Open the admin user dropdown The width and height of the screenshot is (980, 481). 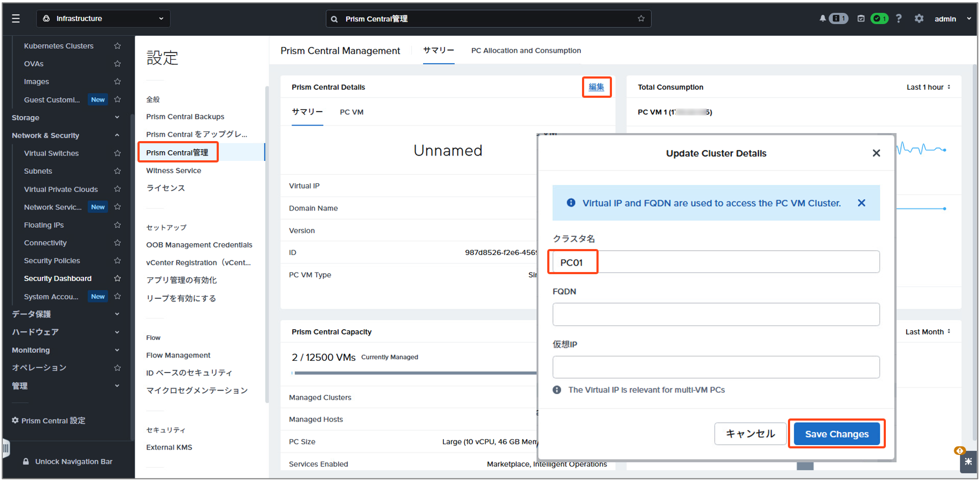pyautogui.click(x=952, y=19)
